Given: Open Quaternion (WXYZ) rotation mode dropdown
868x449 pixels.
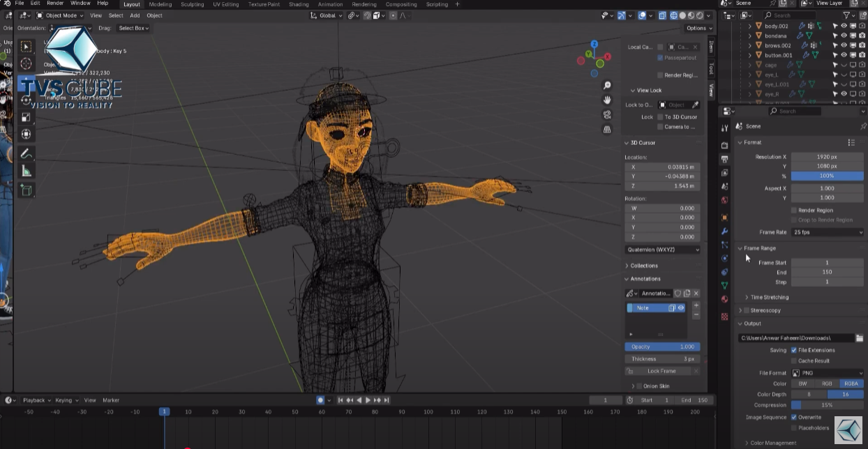Looking at the screenshot, I should tap(663, 250).
